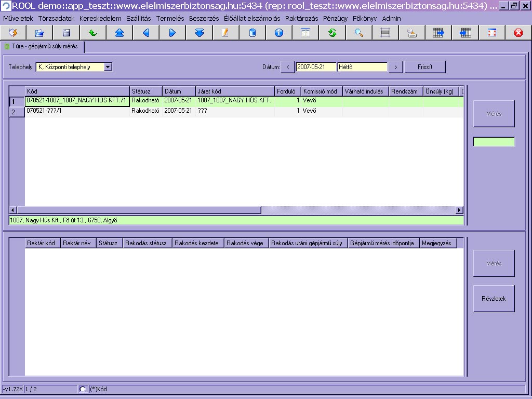Click the save floppy disk toolbar icon
532x399 pixels.
(66, 33)
